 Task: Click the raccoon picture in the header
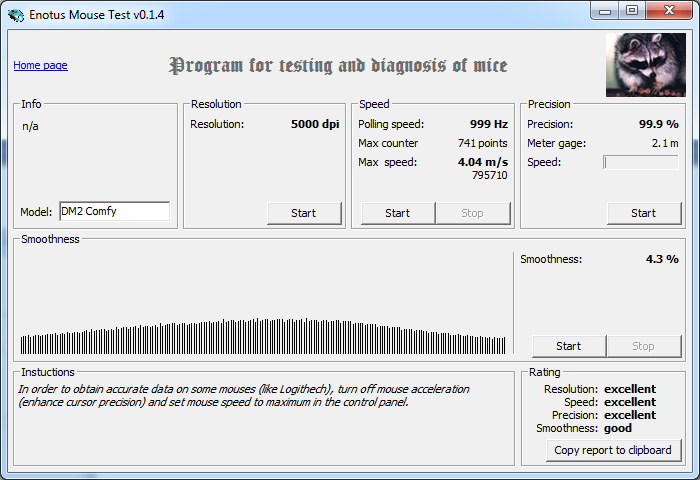pos(646,65)
